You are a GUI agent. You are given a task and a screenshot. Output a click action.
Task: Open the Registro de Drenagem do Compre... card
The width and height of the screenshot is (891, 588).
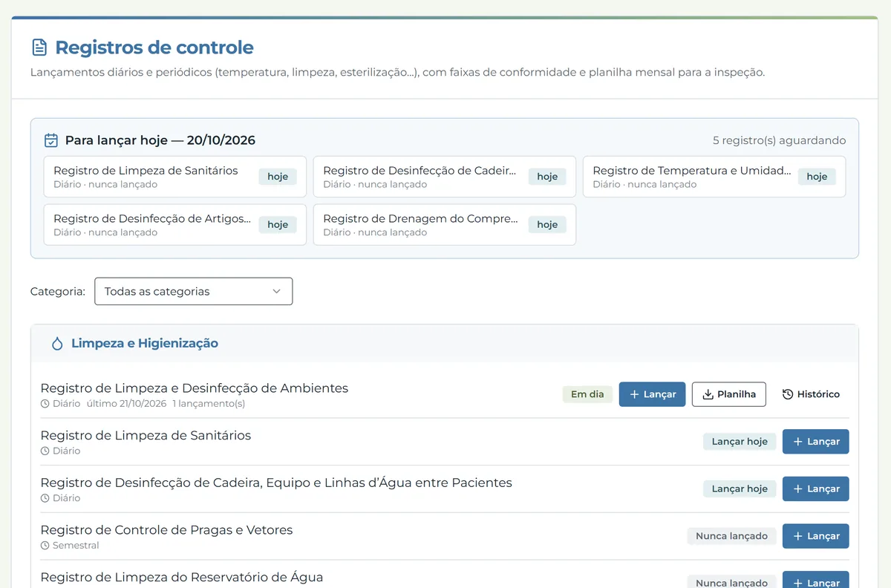445,224
